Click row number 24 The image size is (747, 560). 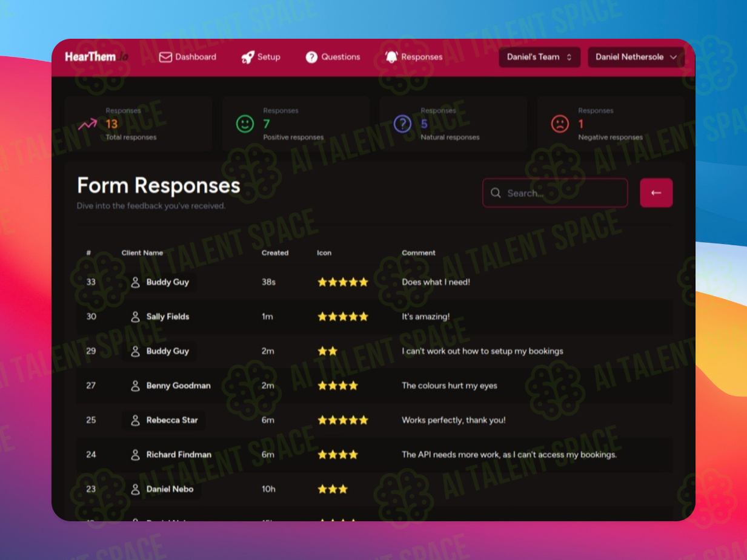coord(91,455)
